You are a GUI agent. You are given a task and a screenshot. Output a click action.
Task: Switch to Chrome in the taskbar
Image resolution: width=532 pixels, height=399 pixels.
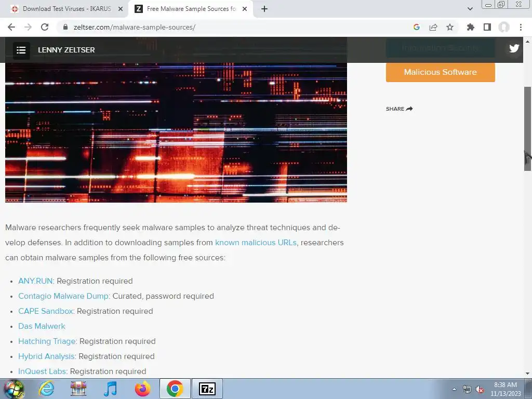[175, 389]
